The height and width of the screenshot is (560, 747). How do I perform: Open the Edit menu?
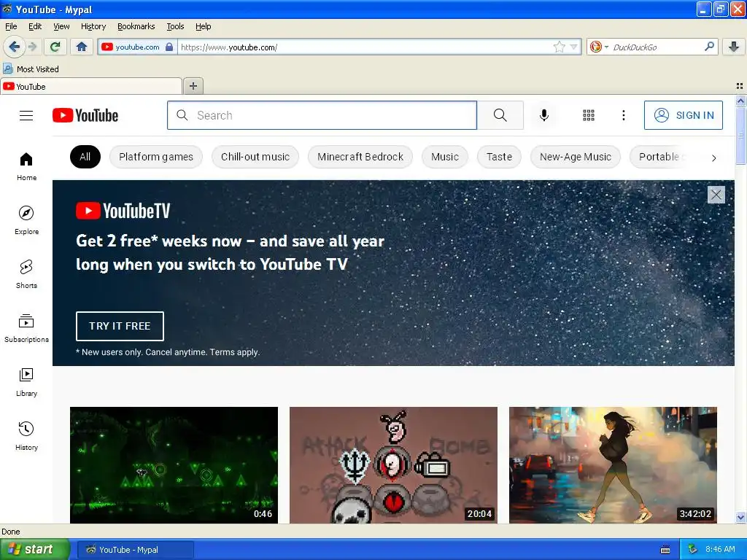click(x=35, y=26)
